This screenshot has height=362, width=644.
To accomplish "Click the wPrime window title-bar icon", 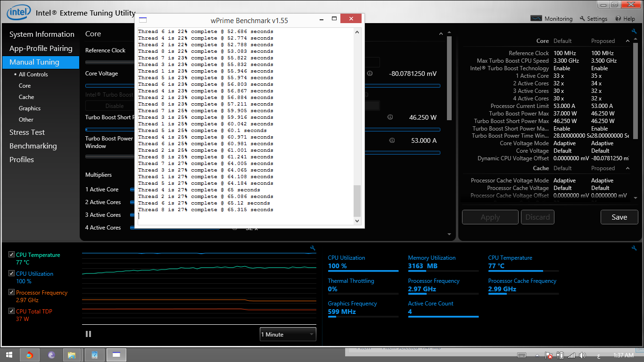I will click(x=143, y=20).
